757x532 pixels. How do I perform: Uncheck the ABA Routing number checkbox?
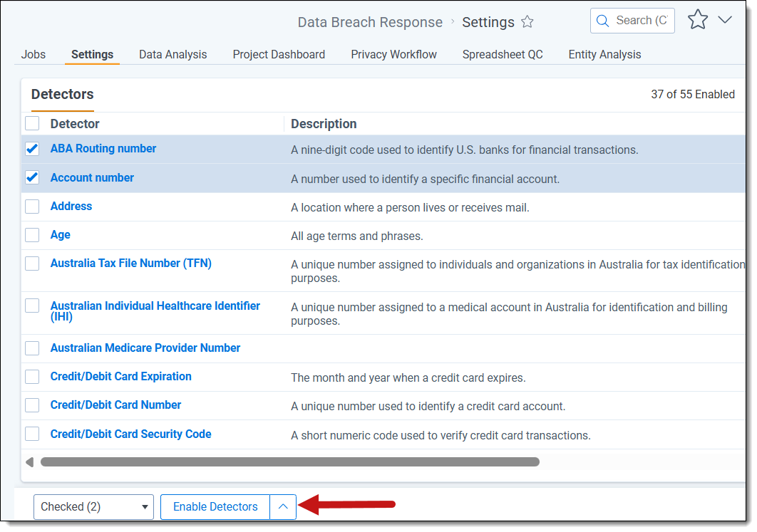(32, 149)
